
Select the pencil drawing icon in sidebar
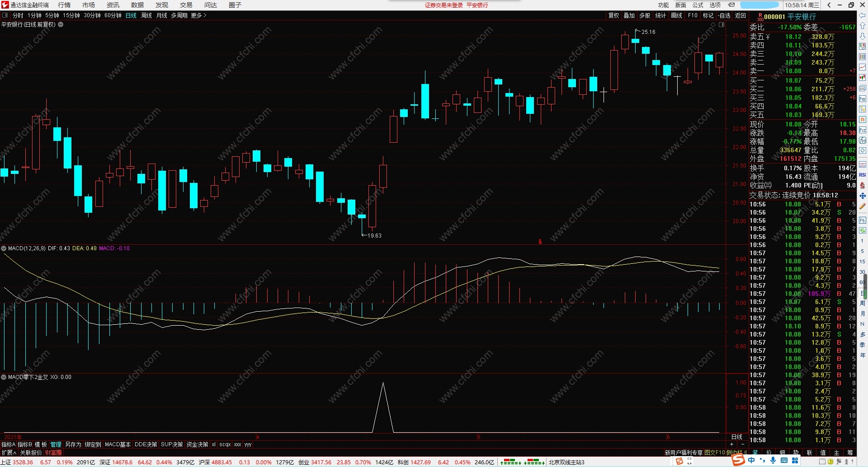pos(863,206)
